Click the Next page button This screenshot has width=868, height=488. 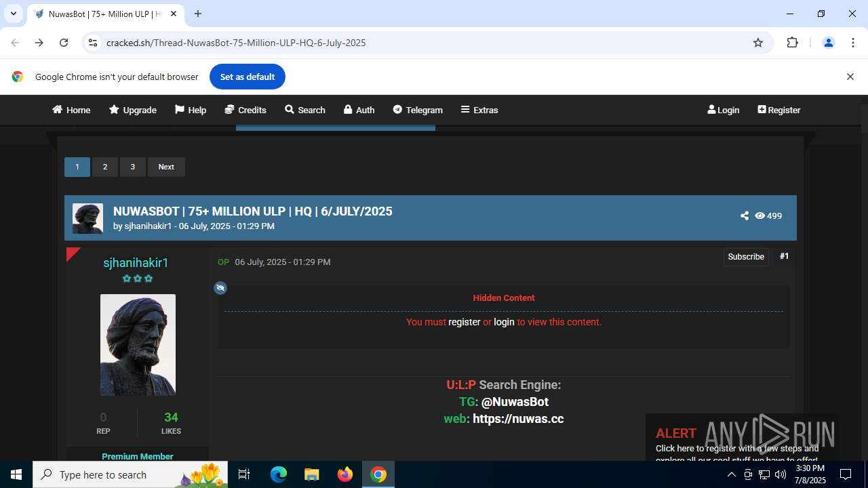[166, 167]
